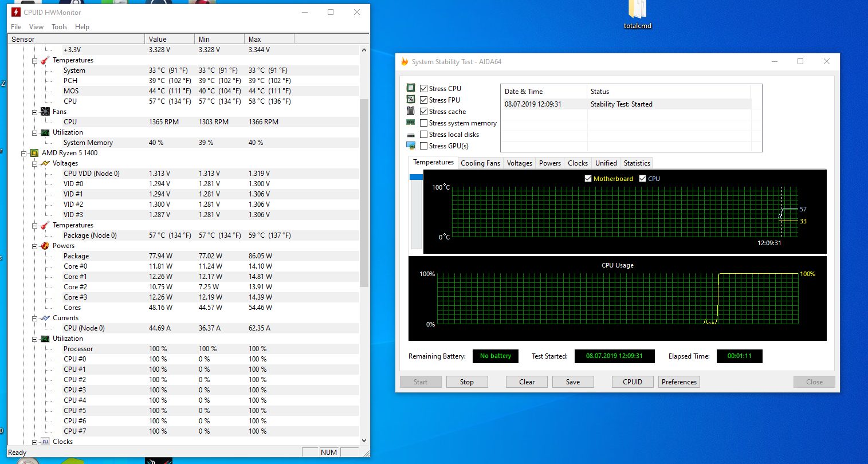This screenshot has height=464, width=868.
Task: Collapse the Powers section expander
Action: coord(35,246)
